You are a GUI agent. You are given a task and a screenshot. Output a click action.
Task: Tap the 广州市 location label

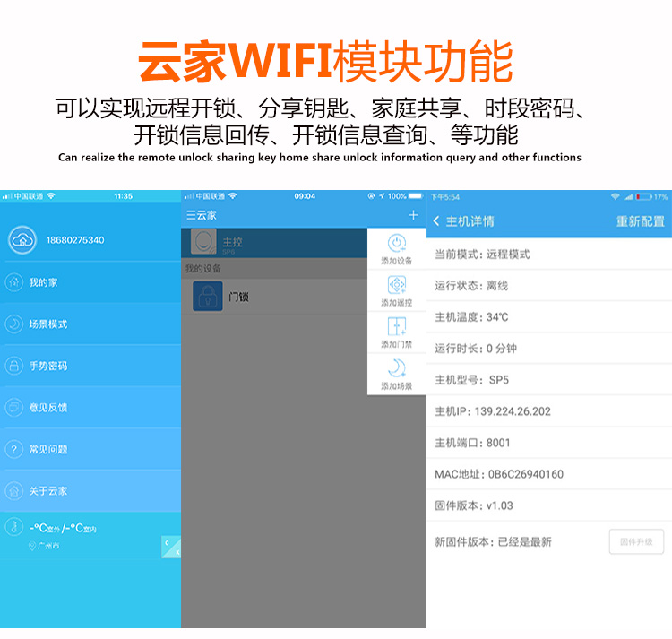pos(48,546)
